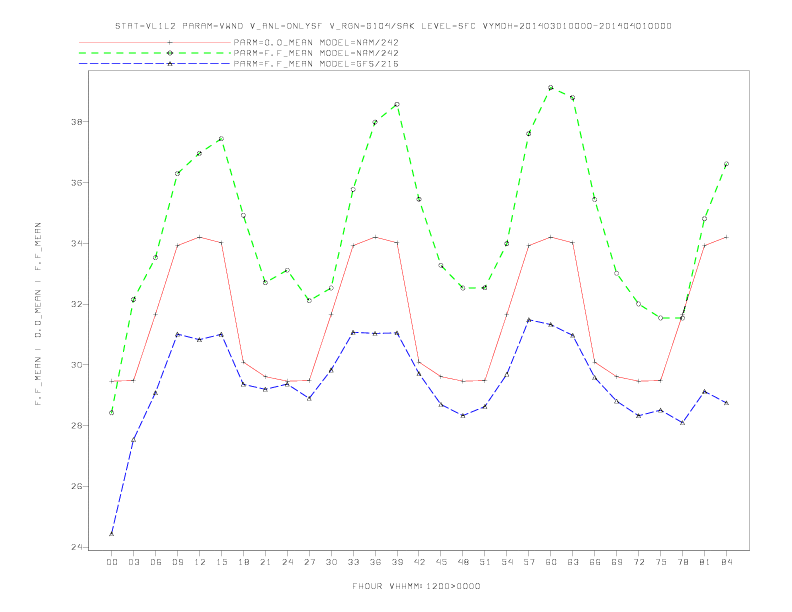The width and height of the screenshot is (792, 612).
Task: Select the blue PARM=F.F_MEAN MODEL=GFS/216 legend label
Action: coord(316,64)
